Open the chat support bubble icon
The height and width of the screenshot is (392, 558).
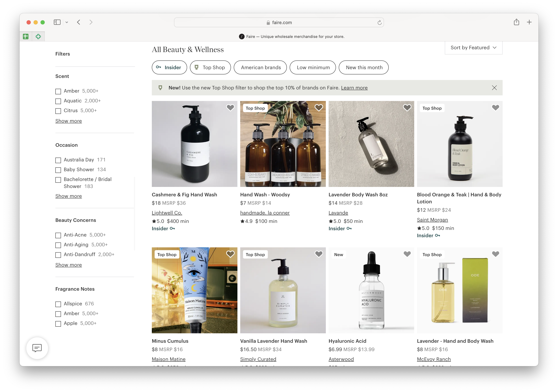[x=37, y=348]
